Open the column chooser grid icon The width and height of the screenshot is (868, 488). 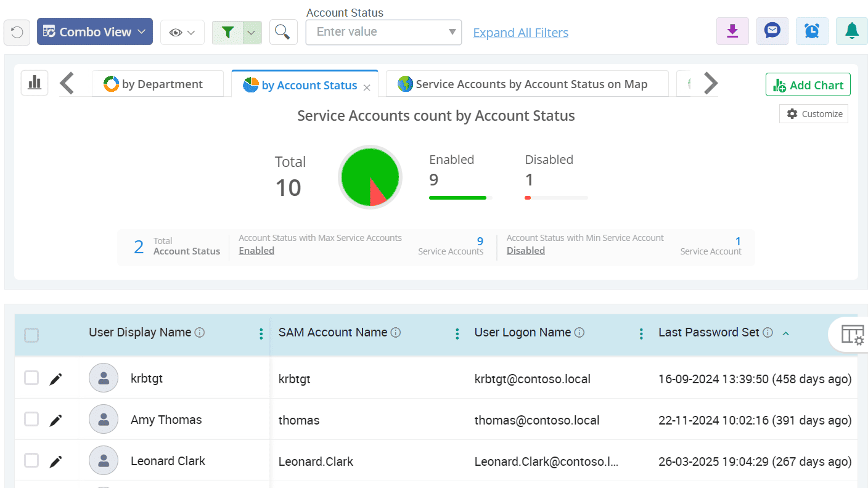coord(854,334)
